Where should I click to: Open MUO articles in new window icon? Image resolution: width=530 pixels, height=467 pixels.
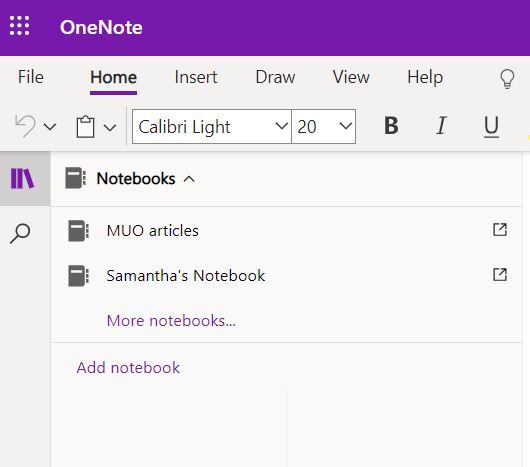pos(500,230)
